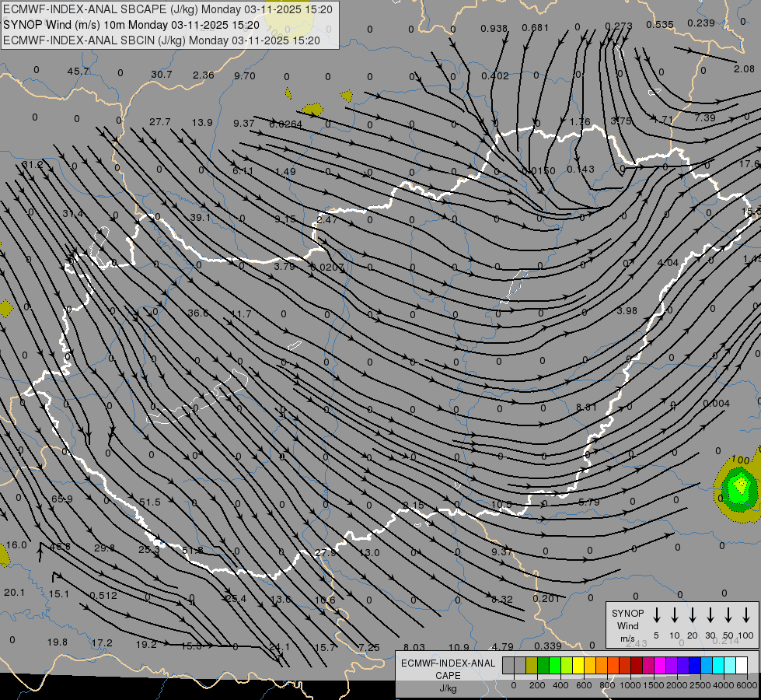Click the grid value 0.339

click(548, 646)
